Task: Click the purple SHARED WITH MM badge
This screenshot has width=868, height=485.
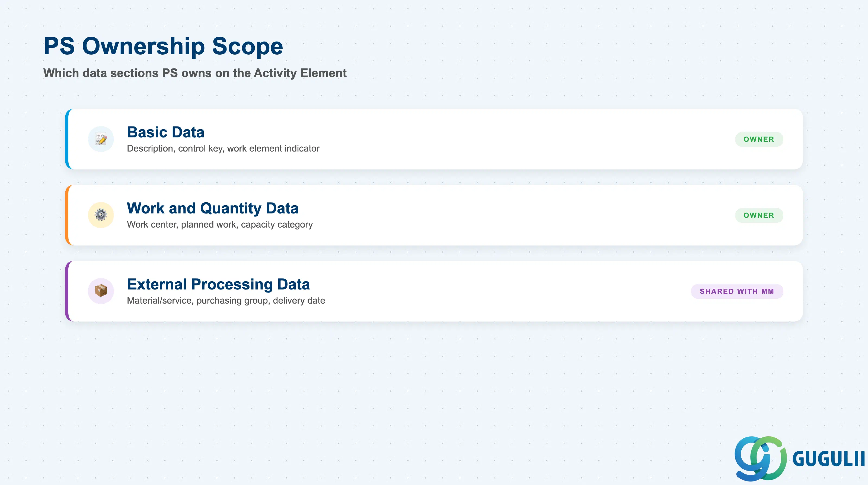Action: click(x=737, y=291)
